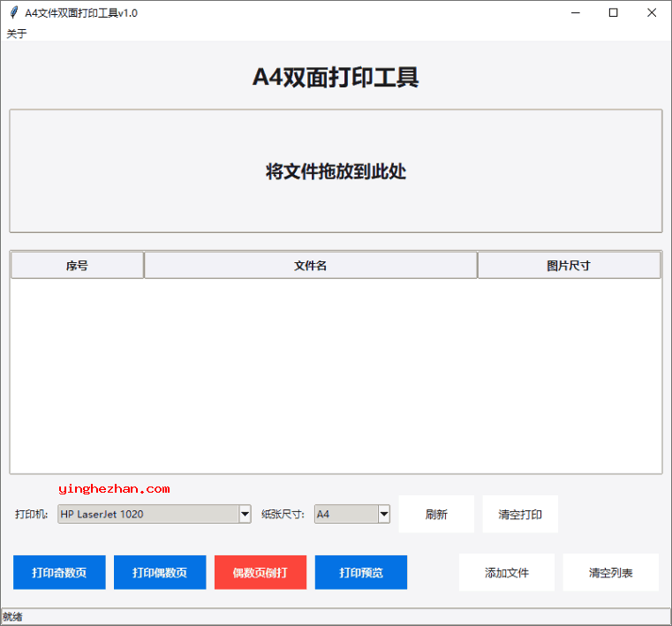Screen dimensions: 672x626
Task: Close the A4文件双面打印工具 window
Action: [x=652, y=13]
